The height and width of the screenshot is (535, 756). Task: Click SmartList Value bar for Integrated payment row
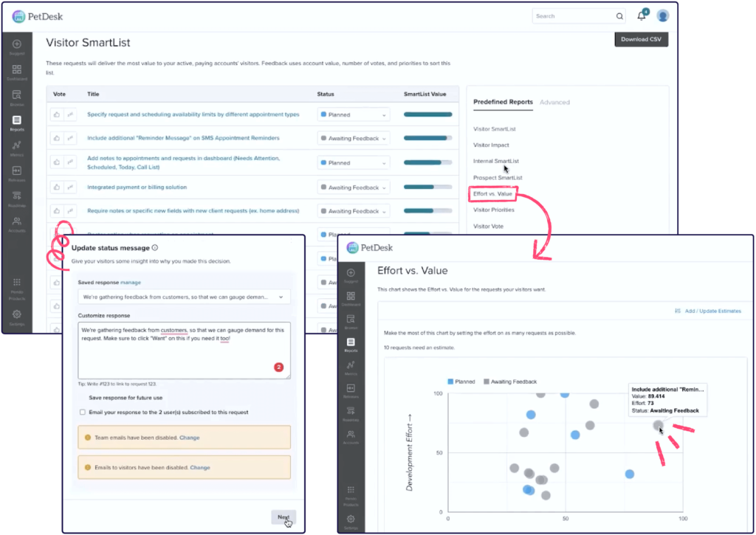pyautogui.click(x=427, y=187)
